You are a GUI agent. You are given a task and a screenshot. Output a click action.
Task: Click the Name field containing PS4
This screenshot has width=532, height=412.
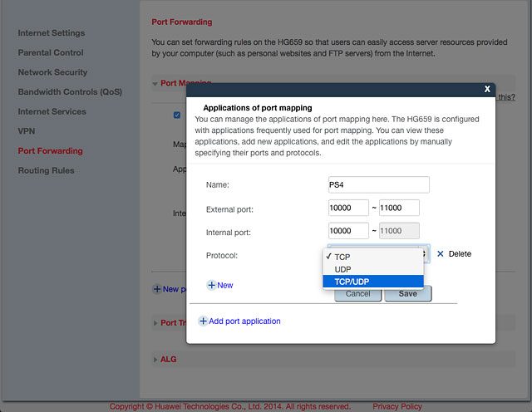379,184
